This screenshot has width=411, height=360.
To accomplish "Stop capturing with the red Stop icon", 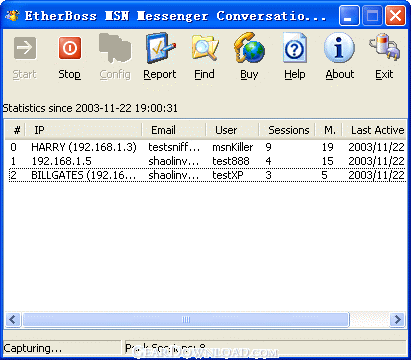I will tap(70, 48).
